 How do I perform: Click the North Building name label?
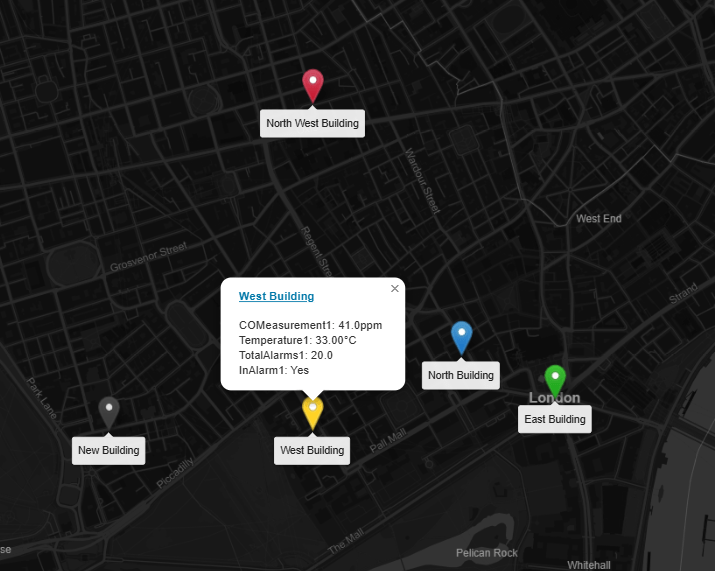[x=460, y=375]
